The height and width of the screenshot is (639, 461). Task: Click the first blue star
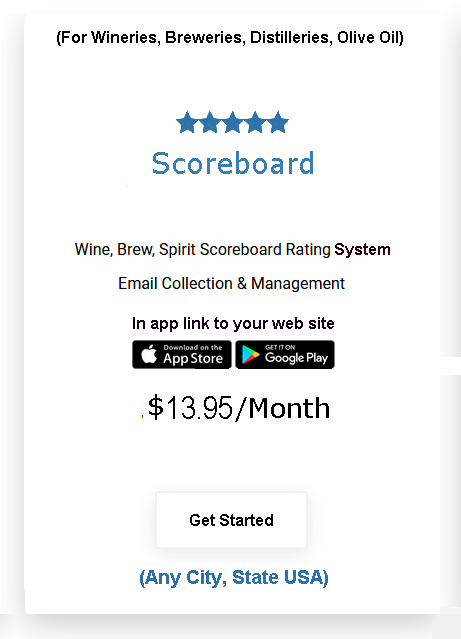(187, 122)
